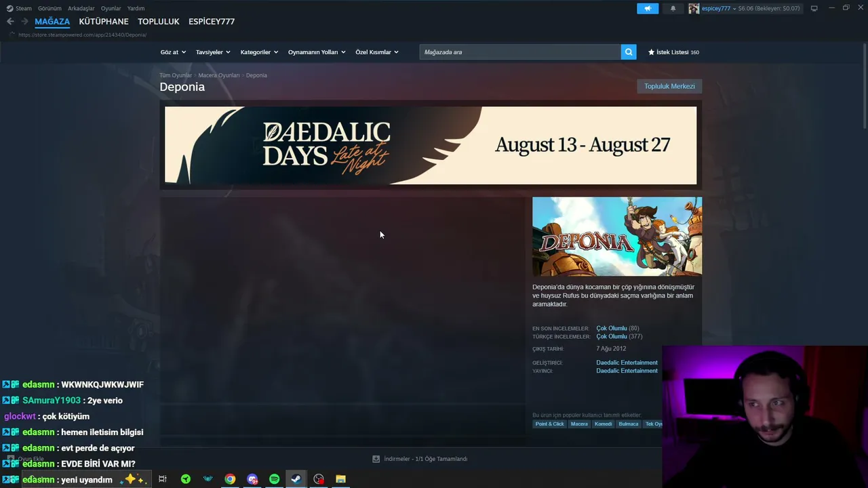This screenshot has height=488, width=868.
Task: Switch to Big Picture mode monitor icon
Action: 814,8
